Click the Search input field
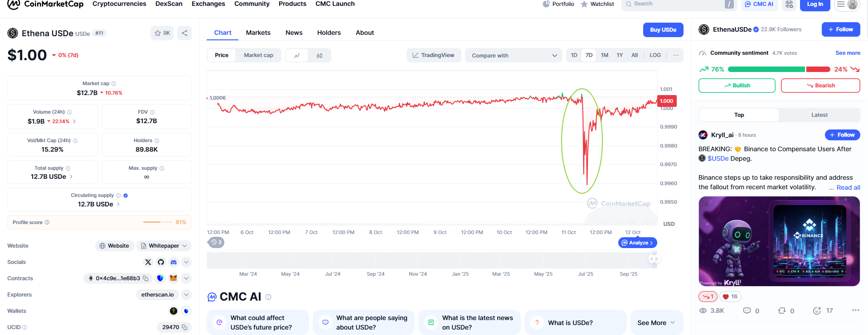868x335 pixels. click(x=679, y=4)
